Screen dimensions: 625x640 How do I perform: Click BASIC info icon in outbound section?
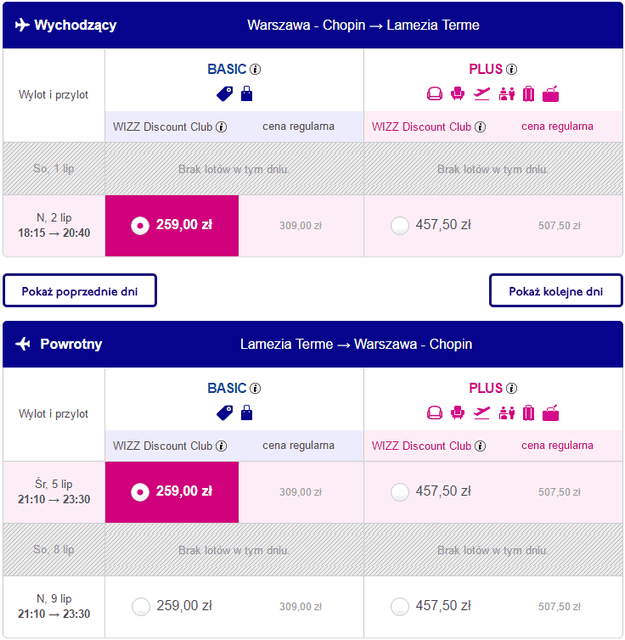click(255, 70)
